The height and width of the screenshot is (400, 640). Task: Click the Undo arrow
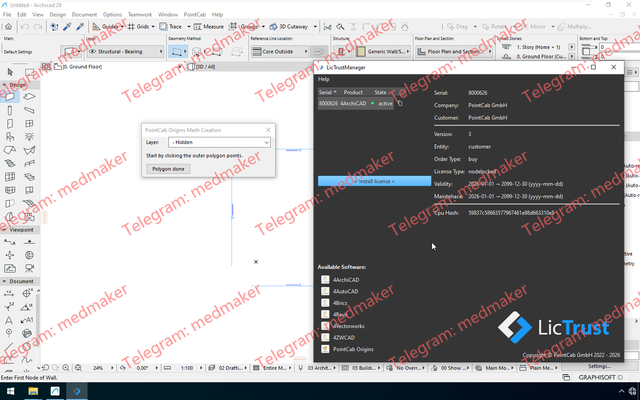coord(24,27)
